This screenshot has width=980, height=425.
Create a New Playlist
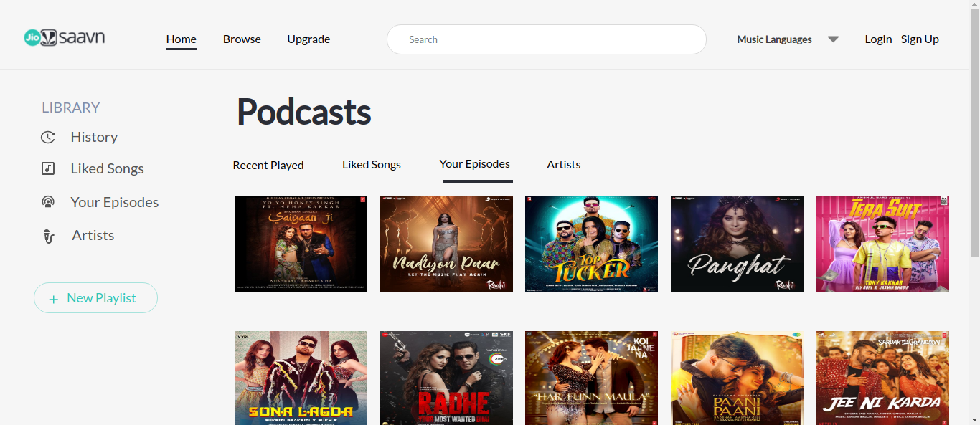click(x=95, y=297)
